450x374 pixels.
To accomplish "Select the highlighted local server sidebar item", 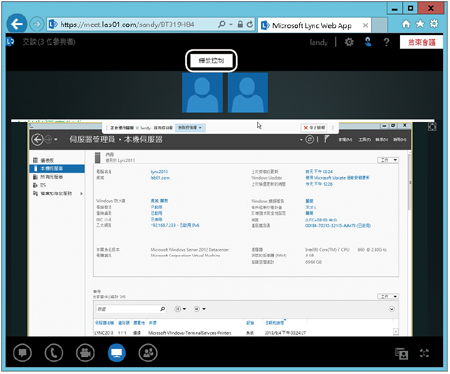I will 57,168.
